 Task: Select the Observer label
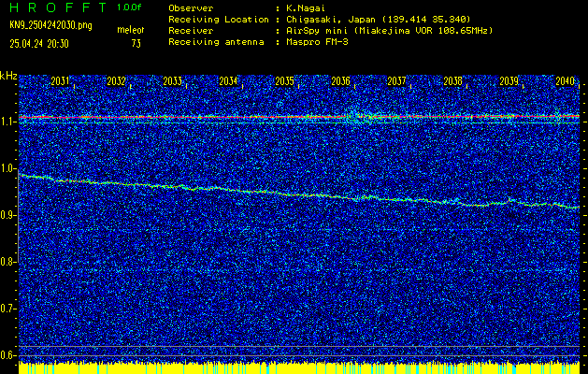[x=191, y=8]
